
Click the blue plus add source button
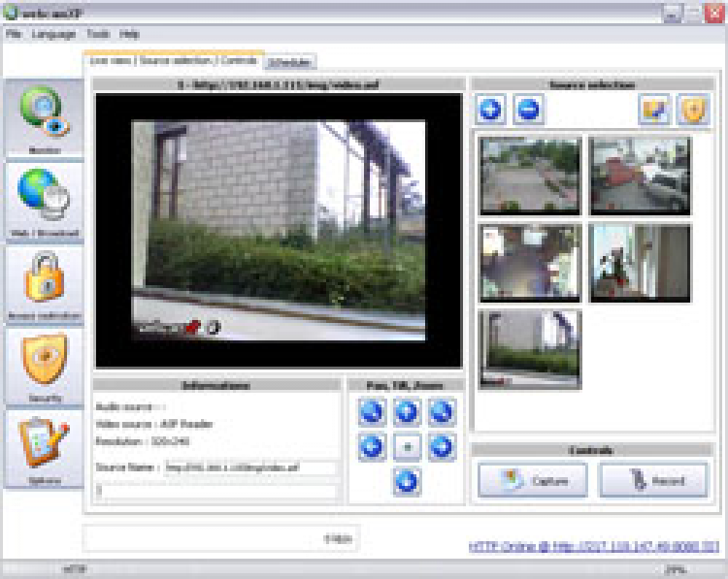(490, 110)
